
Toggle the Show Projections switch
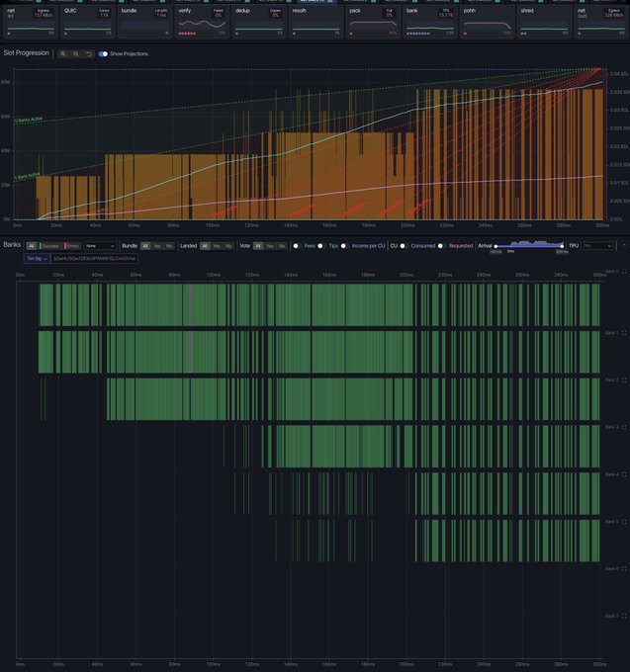tap(104, 54)
